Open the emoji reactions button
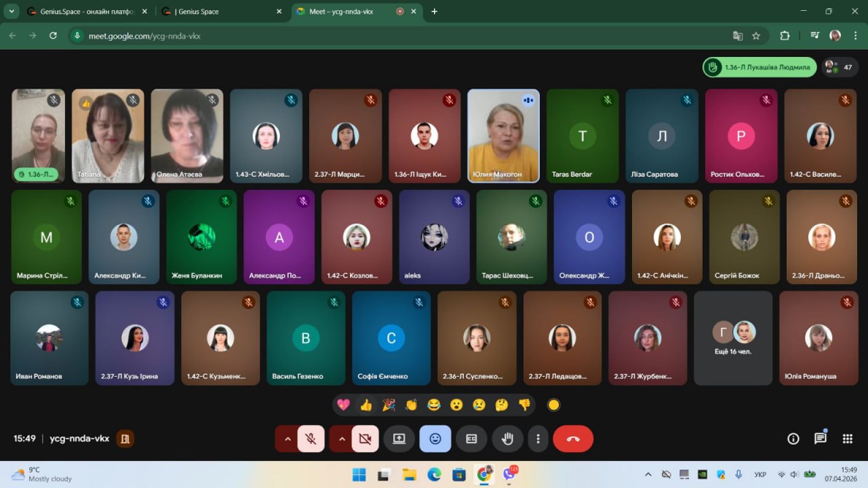This screenshot has height=488, width=868. pos(435,439)
